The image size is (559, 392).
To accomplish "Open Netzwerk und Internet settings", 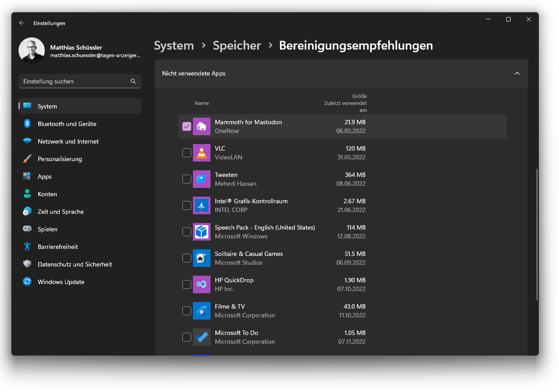I will (x=80, y=141).
